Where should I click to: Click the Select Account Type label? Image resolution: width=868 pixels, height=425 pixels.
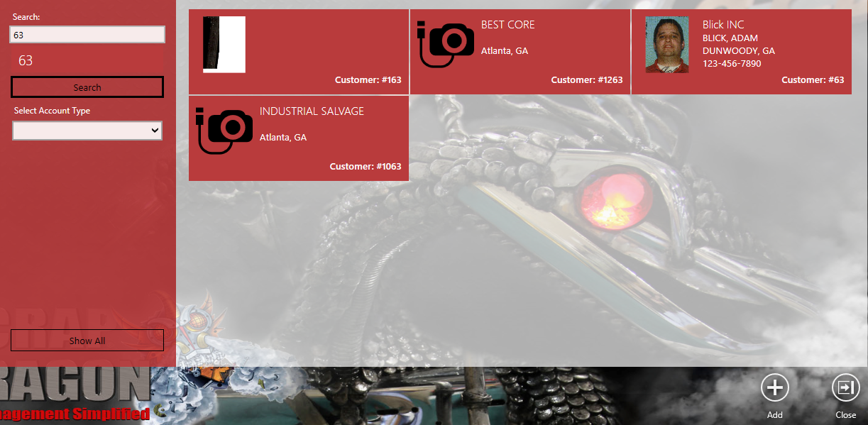click(52, 111)
